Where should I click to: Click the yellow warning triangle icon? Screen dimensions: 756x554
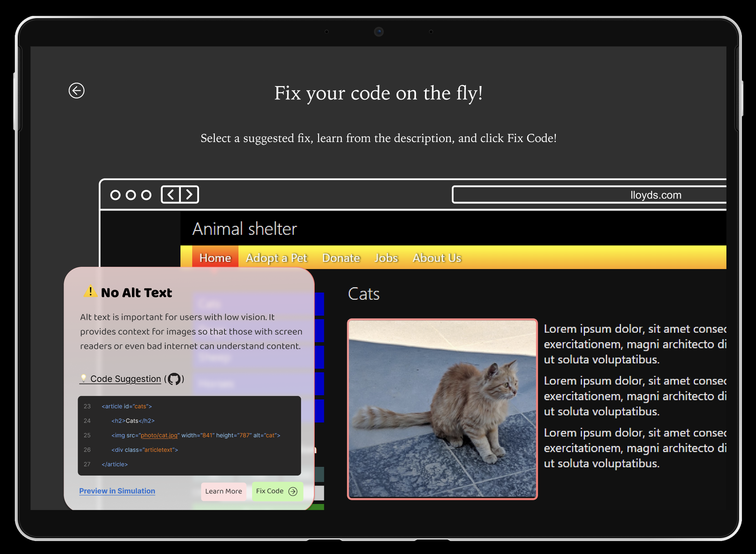click(90, 291)
